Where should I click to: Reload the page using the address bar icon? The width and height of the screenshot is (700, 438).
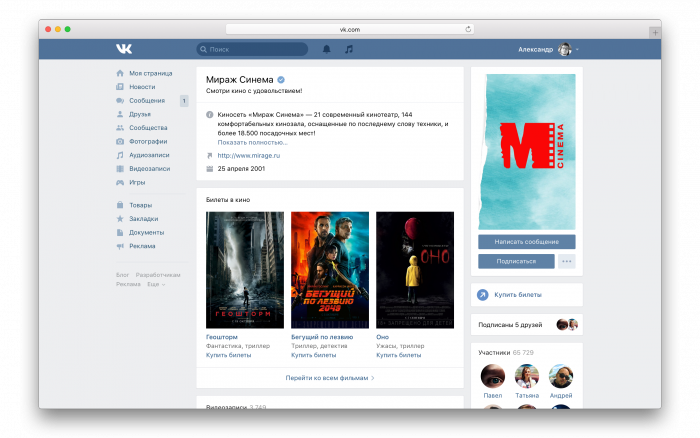click(x=468, y=29)
